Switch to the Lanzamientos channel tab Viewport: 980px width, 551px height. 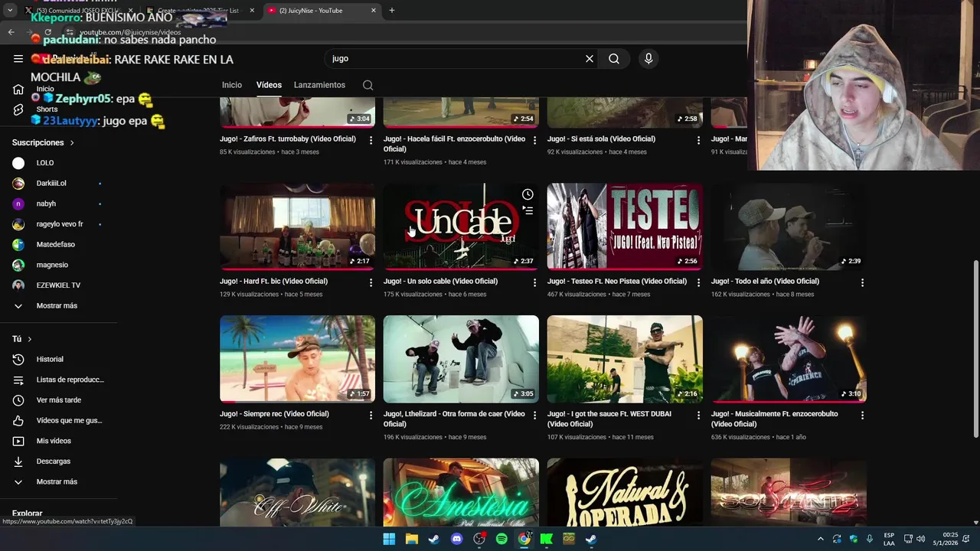pos(319,85)
